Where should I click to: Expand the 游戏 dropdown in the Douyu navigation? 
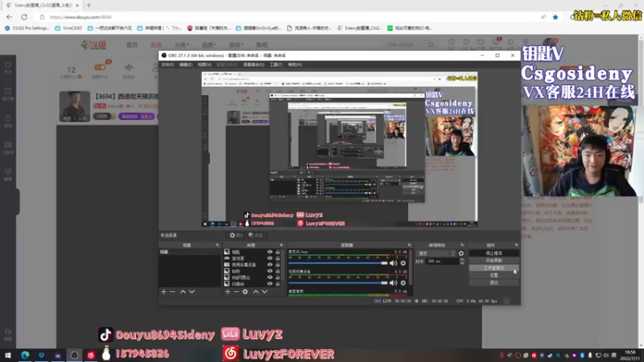(x=236, y=45)
